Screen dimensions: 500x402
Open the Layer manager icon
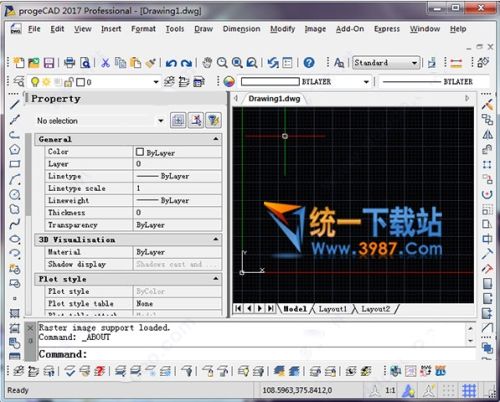point(19,82)
